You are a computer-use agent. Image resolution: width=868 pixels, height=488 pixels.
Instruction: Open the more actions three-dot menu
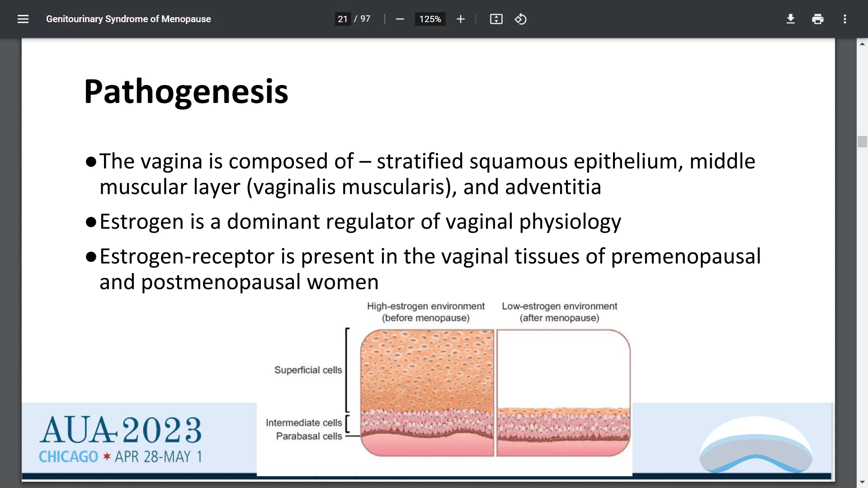click(844, 19)
